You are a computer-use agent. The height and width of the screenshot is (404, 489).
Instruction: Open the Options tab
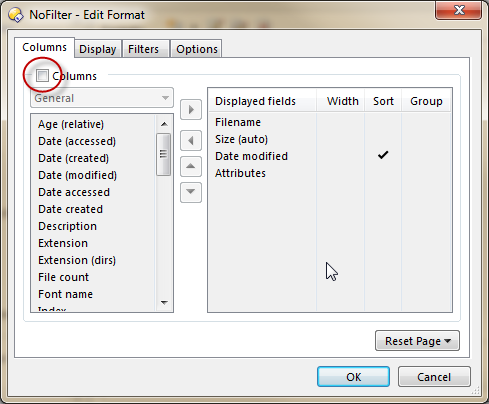point(197,49)
